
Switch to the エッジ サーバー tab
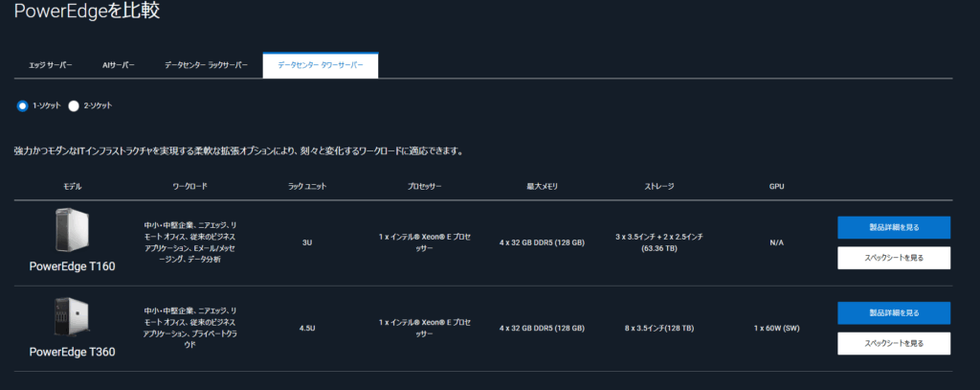pyautogui.click(x=51, y=65)
